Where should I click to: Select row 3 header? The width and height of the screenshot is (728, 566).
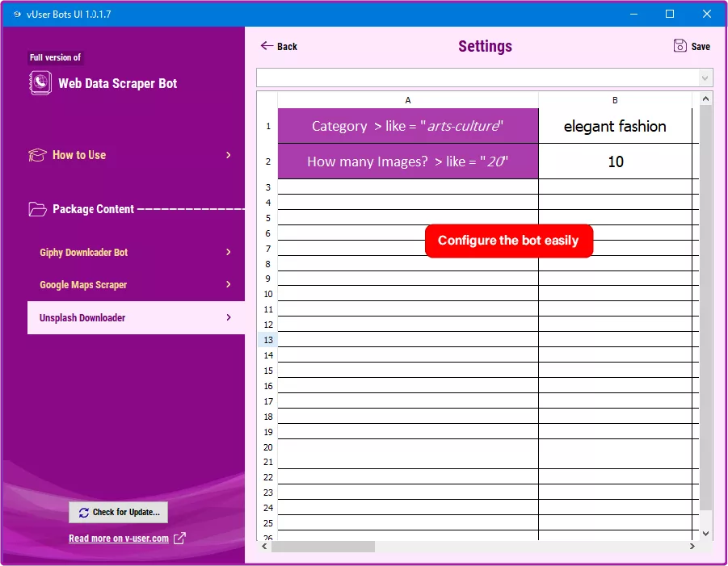coord(268,187)
